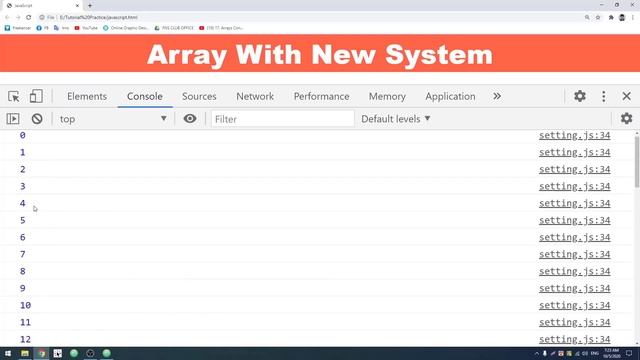This screenshot has height=360, width=640.
Task: Select the Chrome icon in the taskbar
Action: pos(42,353)
